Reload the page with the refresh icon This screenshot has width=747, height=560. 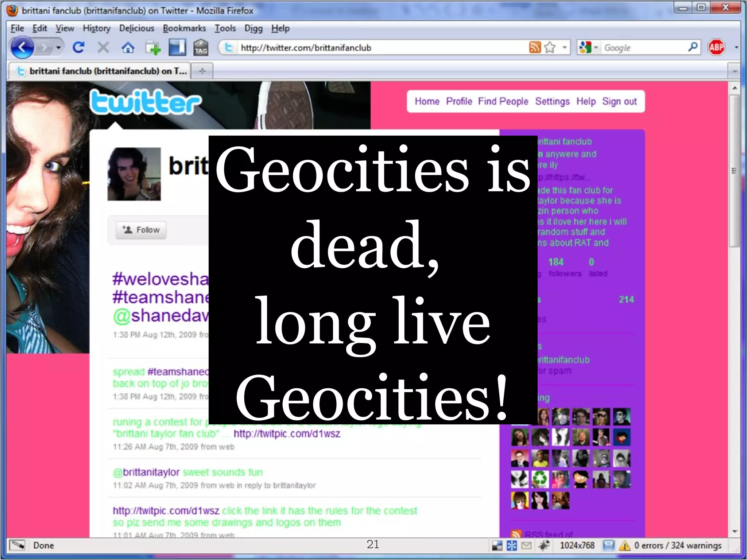(x=78, y=47)
